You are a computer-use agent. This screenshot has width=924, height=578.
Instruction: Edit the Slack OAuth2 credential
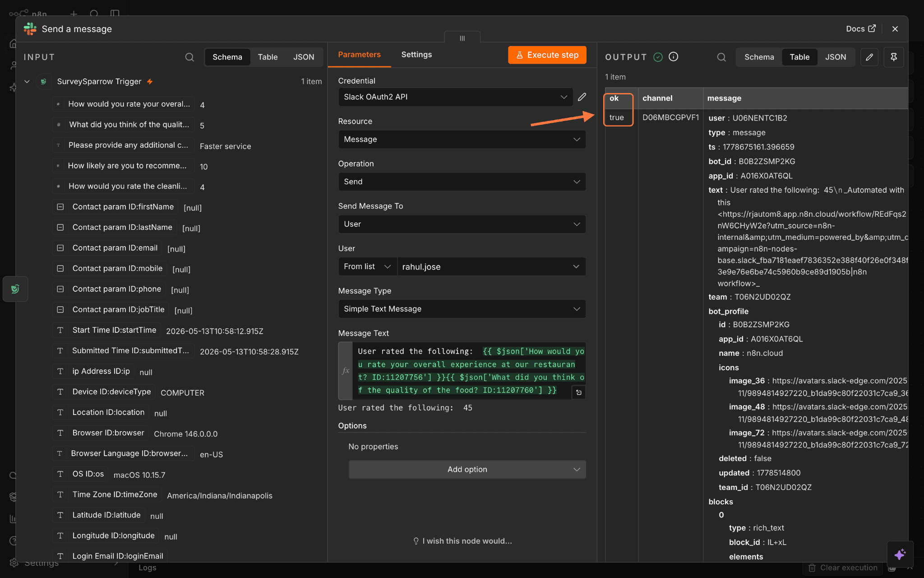coord(582,97)
